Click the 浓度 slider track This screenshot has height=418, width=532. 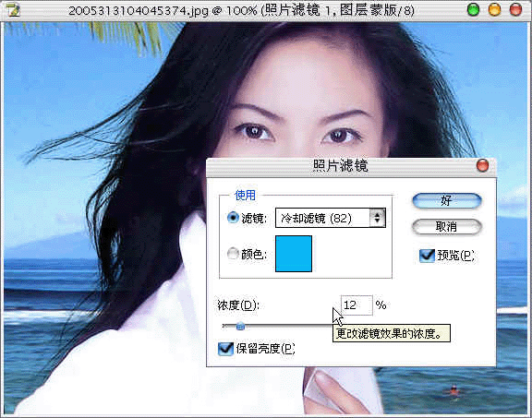tap(277, 326)
